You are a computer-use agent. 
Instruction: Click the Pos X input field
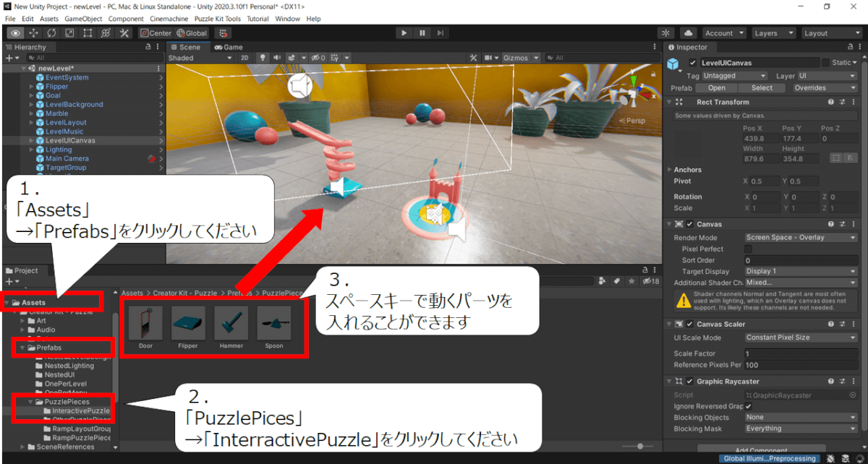click(x=760, y=138)
